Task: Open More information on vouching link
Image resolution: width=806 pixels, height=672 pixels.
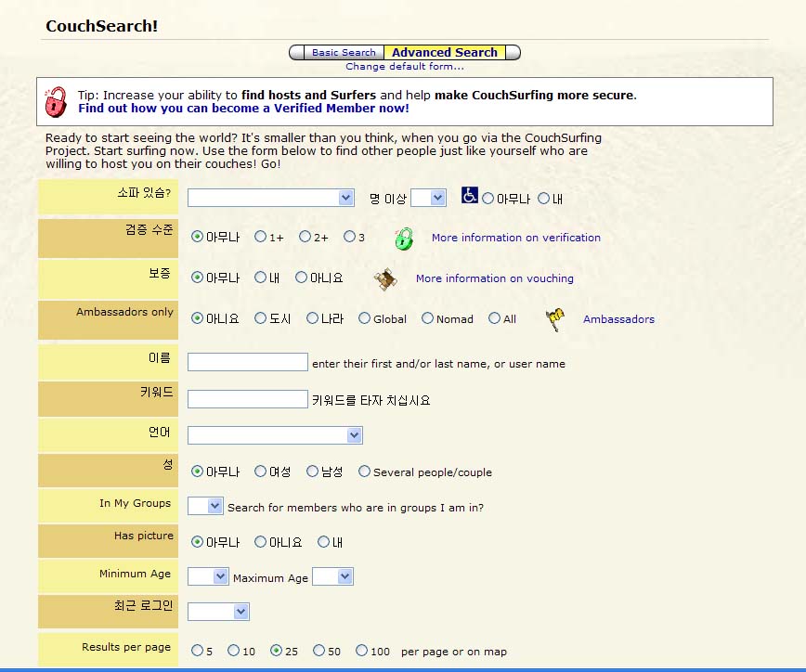Action: click(x=495, y=278)
